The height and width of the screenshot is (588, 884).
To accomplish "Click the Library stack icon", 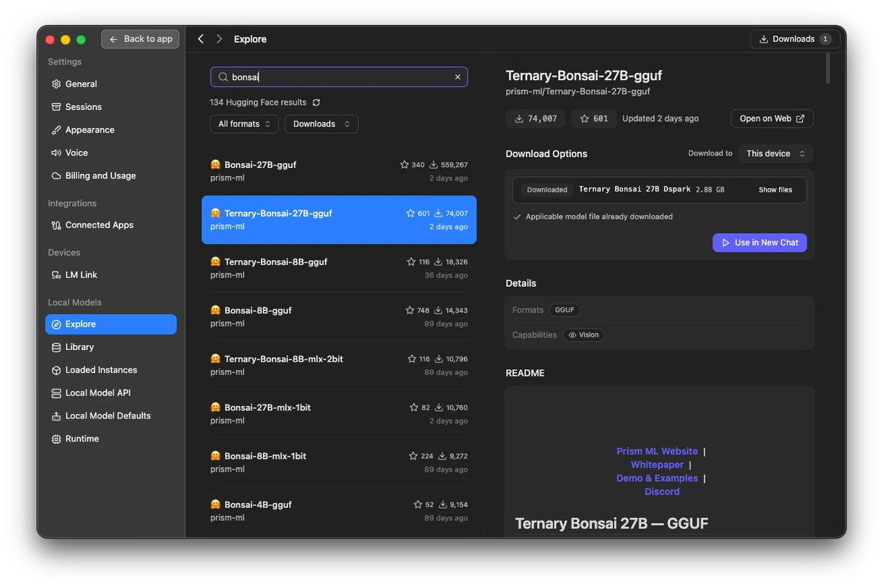I will [x=56, y=347].
